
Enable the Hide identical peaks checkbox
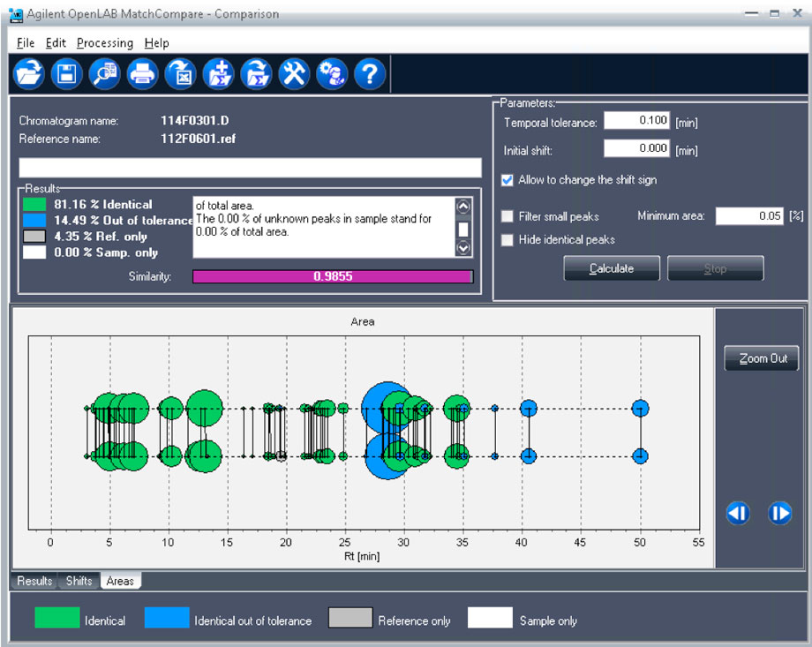click(x=507, y=239)
